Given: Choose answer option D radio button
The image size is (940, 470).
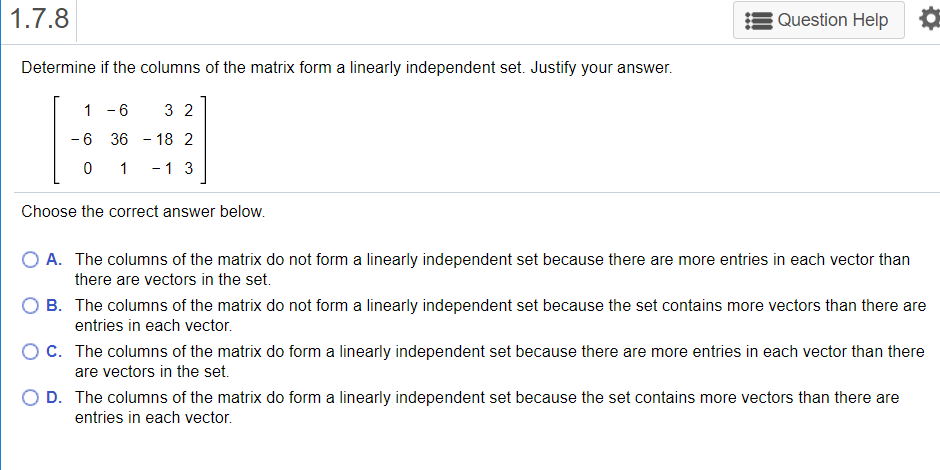Looking at the screenshot, I should [x=30, y=397].
